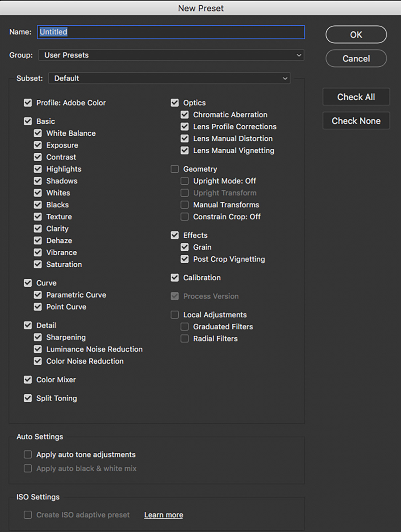Toggle the Color Mixer checkbox
401x532 pixels.
coord(28,380)
